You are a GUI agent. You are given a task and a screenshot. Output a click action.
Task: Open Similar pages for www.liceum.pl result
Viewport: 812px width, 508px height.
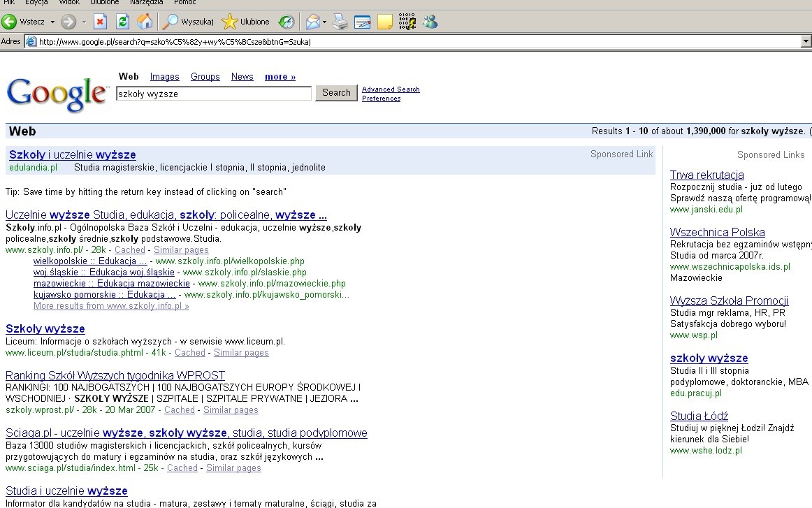(241, 353)
